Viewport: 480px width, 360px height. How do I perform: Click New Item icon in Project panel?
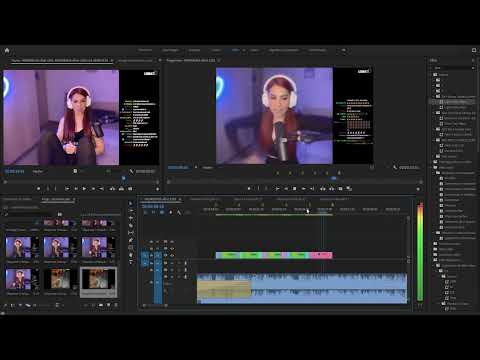pyautogui.click(x=108, y=305)
